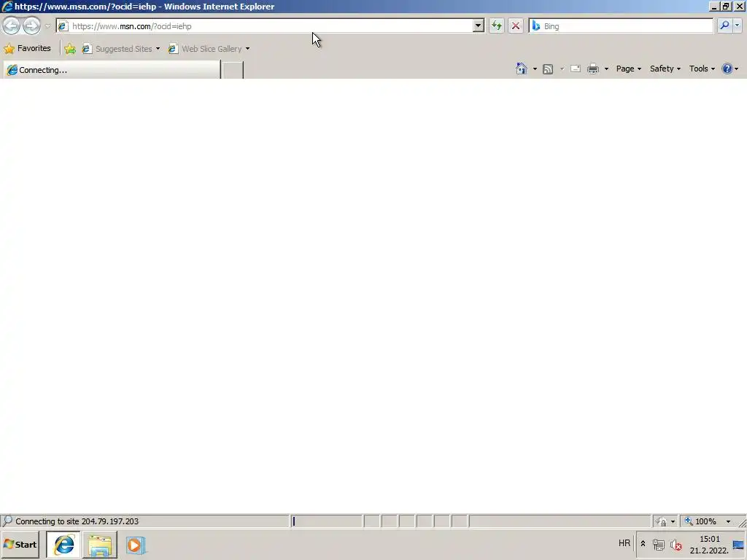Click the Show desktop tray icon
Image resolution: width=747 pixels, height=560 pixels.
click(738, 545)
